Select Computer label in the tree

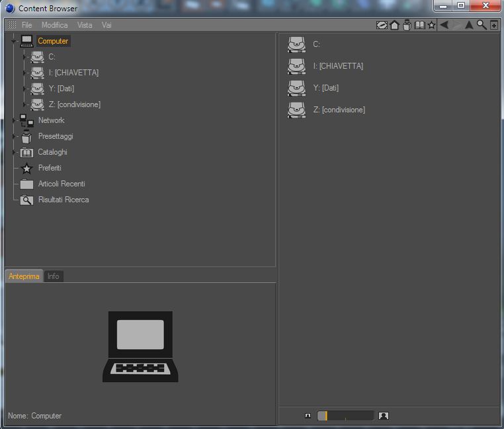click(x=53, y=41)
